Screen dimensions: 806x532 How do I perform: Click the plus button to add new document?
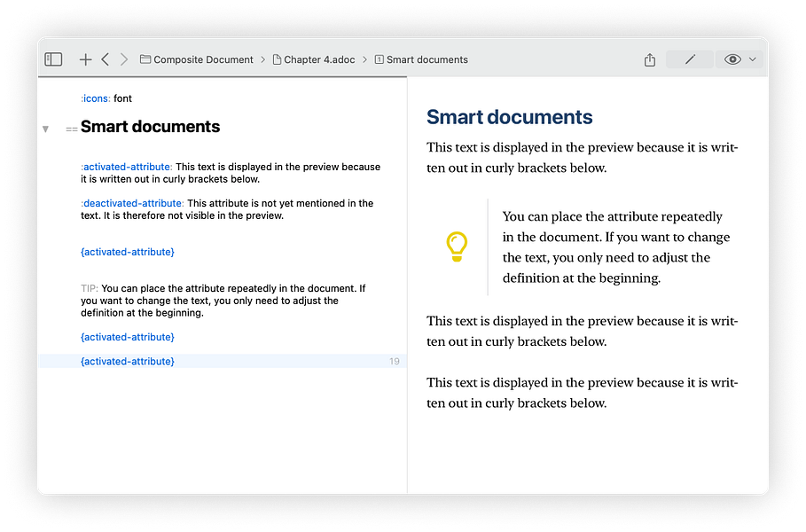[x=85, y=59]
